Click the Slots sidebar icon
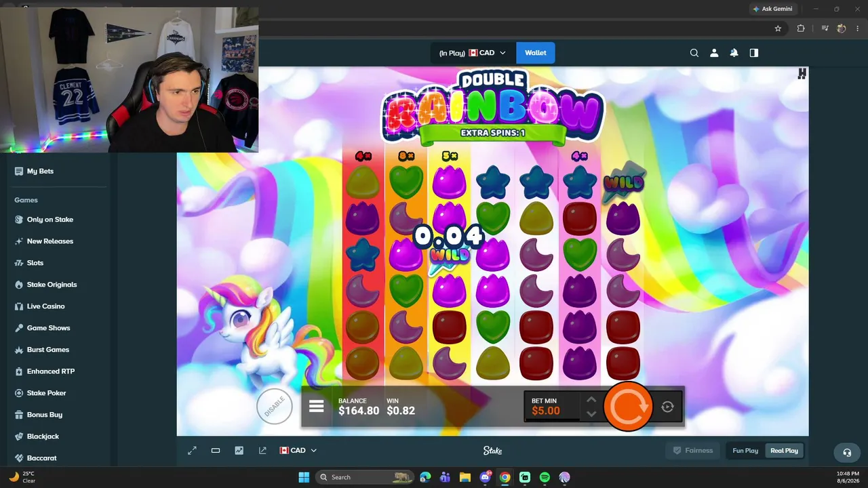The height and width of the screenshot is (488, 868). [19, 263]
